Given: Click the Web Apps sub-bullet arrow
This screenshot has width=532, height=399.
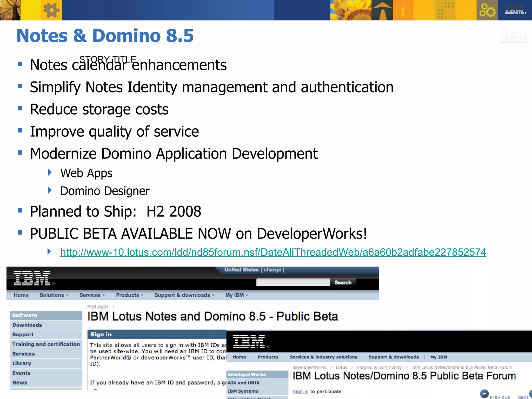Looking at the screenshot, I should coord(50,172).
